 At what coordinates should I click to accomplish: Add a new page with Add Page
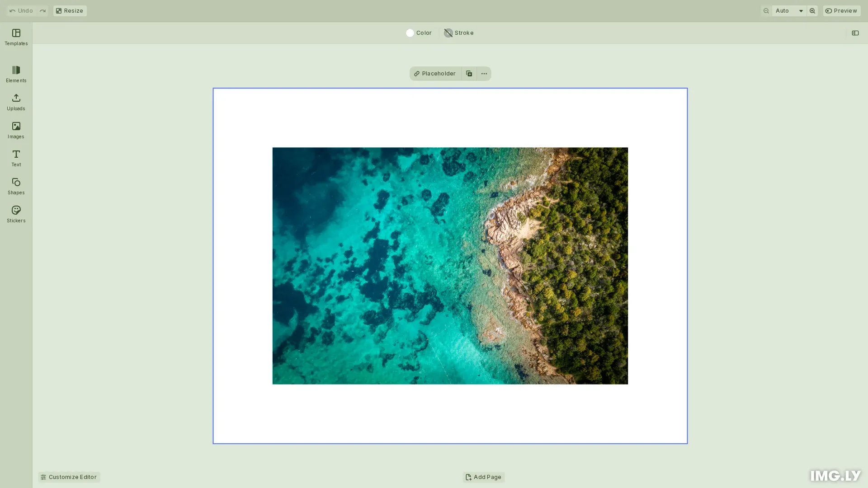coord(483,477)
